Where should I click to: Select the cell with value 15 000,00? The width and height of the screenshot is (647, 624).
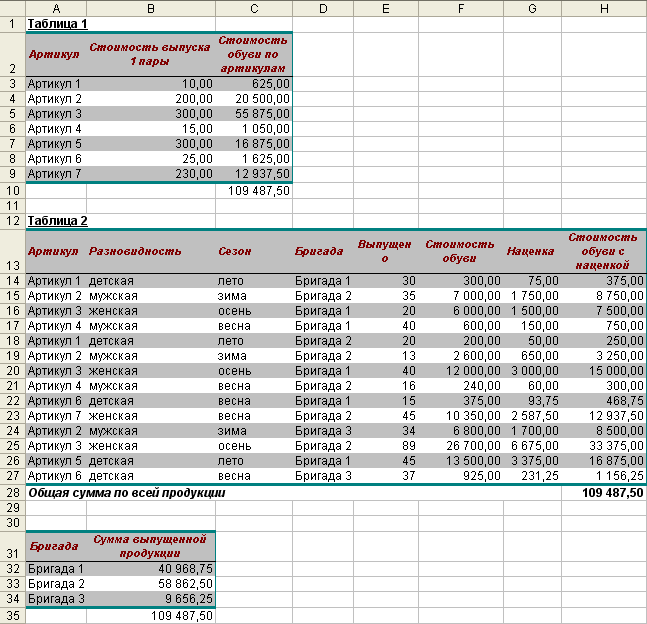click(604, 371)
